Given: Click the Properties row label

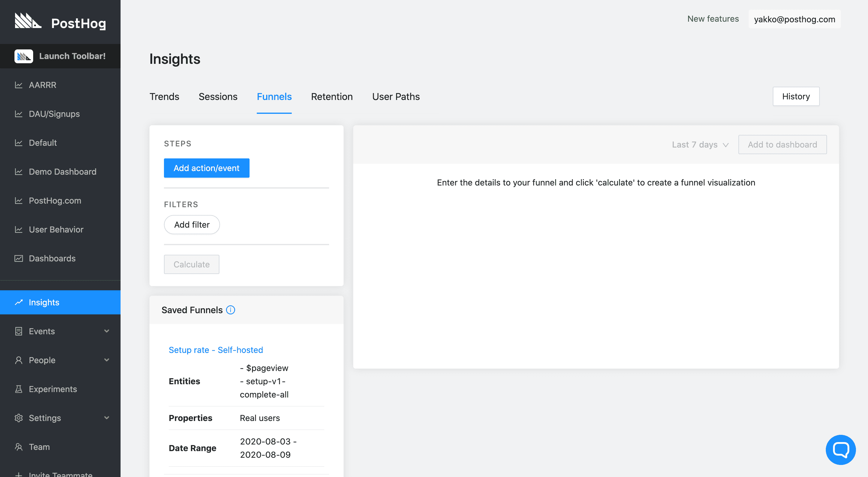Looking at the screenshot, I should [x=190, y=418].
